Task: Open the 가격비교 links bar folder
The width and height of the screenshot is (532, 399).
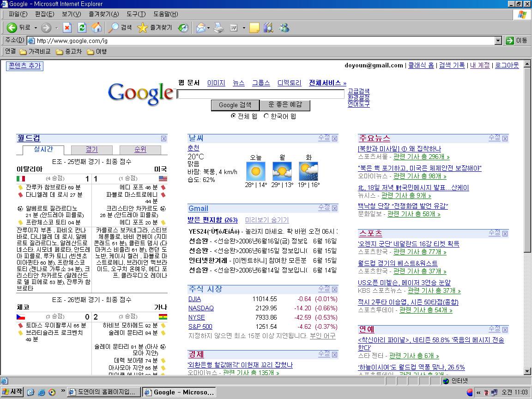Action: tap(35, 52)
